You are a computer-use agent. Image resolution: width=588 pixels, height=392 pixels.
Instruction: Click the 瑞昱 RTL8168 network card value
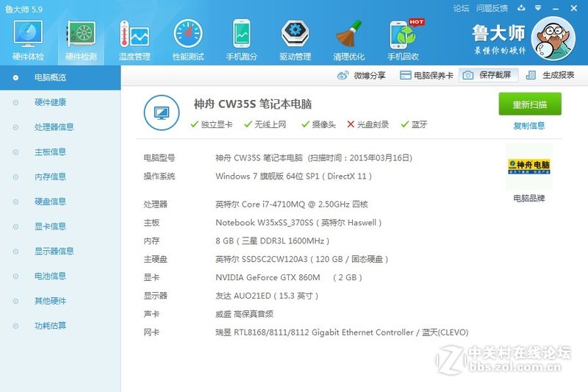tap(342, 332)
